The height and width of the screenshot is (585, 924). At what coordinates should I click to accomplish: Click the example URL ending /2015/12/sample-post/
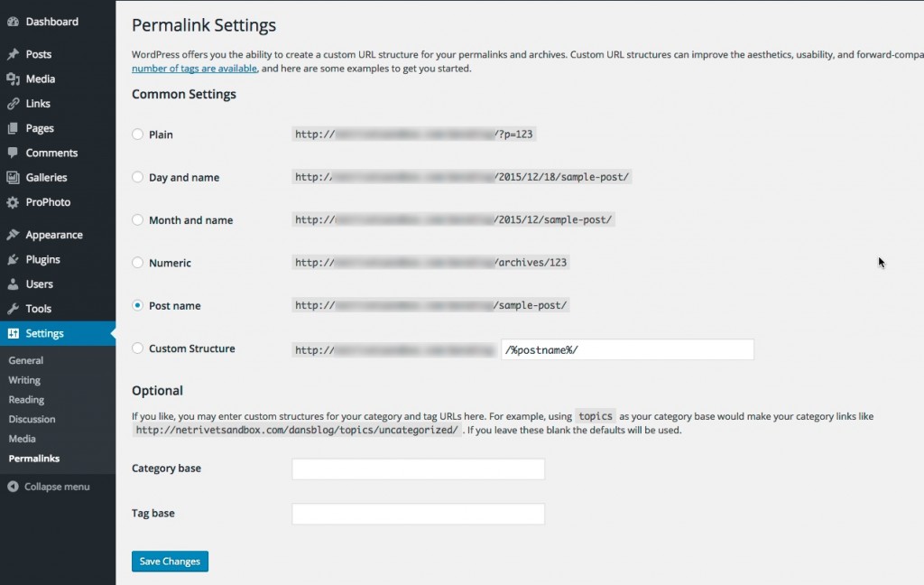(453, 219)
